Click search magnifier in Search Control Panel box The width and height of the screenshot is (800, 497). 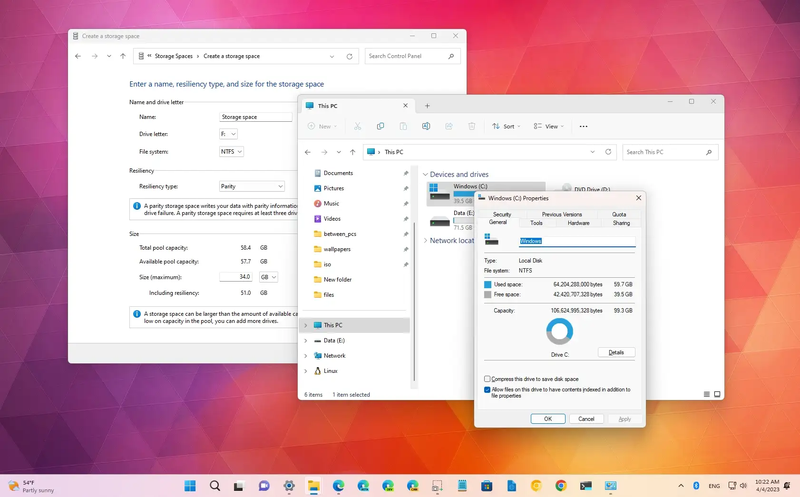(x=452, y=56)
